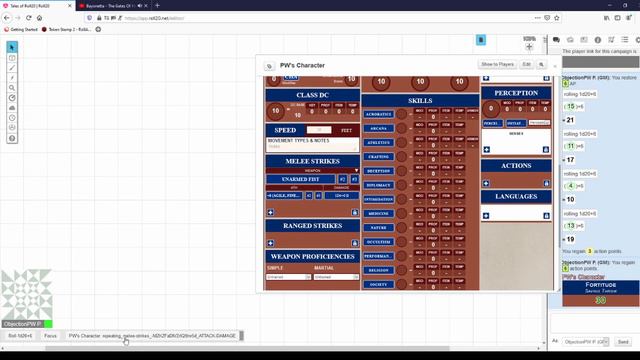Image resolution: width=640 pixels, height=360 pixels.
Task: Select the arrow select tool
Action: click(12, 47)
